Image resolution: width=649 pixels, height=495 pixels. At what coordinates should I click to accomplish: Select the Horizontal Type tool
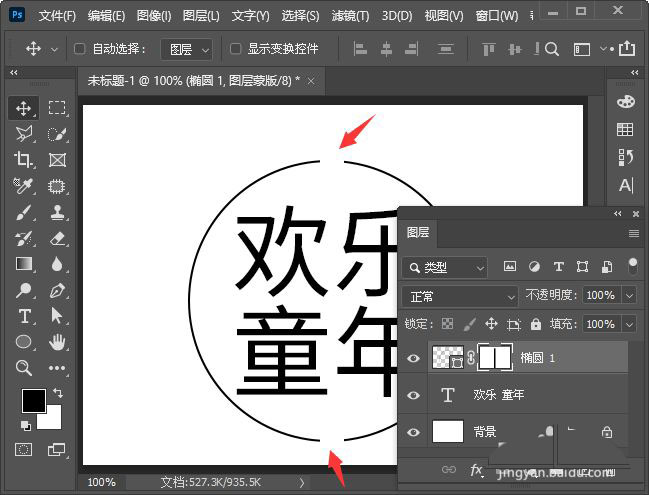pos(24,316)
